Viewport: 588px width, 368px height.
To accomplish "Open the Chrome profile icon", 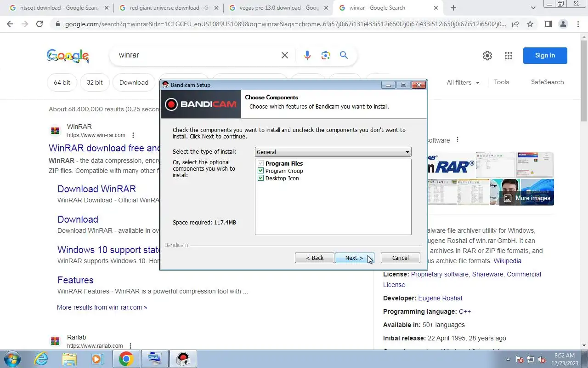I will tap(563, 24).
